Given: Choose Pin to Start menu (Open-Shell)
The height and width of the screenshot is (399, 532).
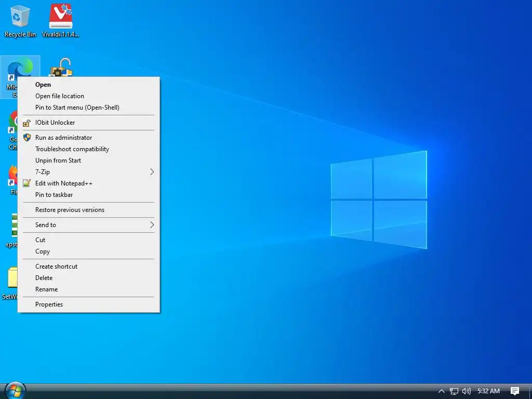Looking at the screenshot, I should [x=88, y=108].
